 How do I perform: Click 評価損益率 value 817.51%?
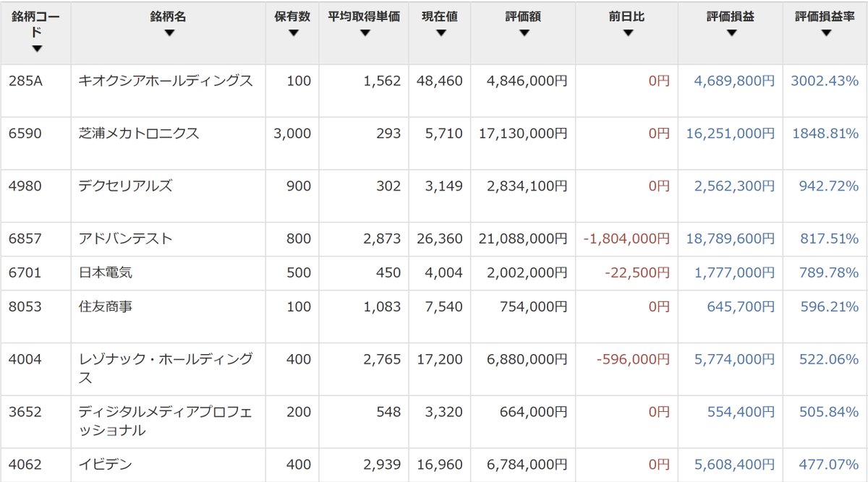point(829,238)
